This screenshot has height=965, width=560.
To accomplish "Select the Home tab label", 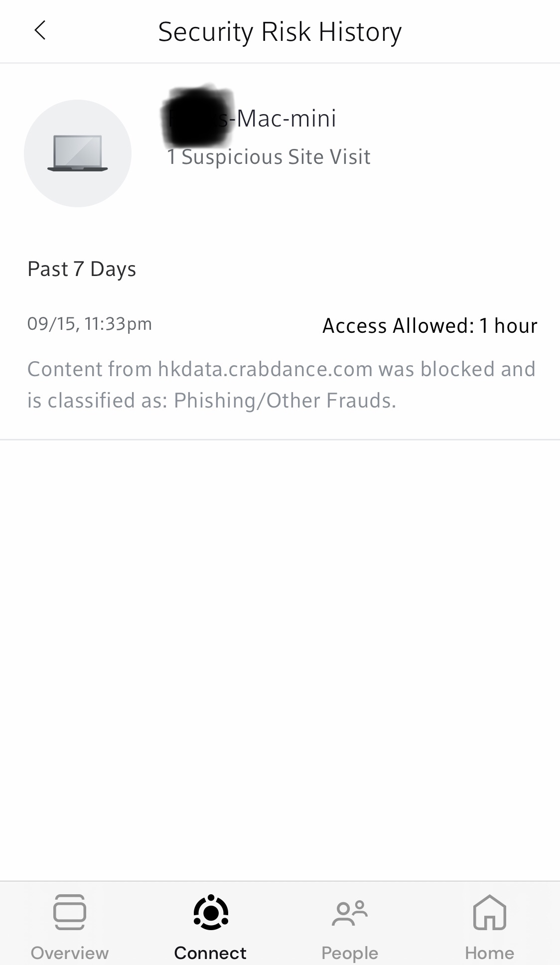I will click(489, 953).
